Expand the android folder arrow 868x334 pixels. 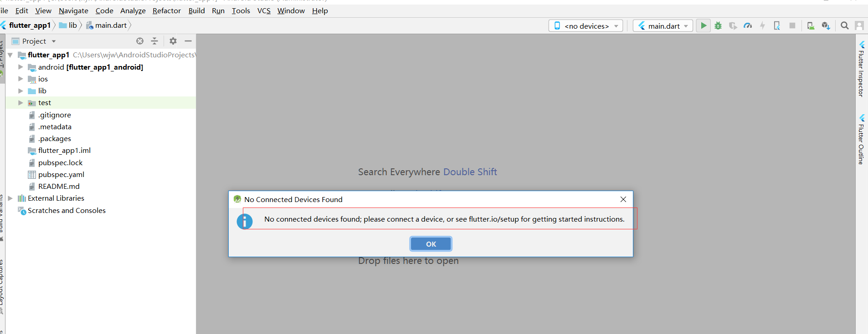21,67
